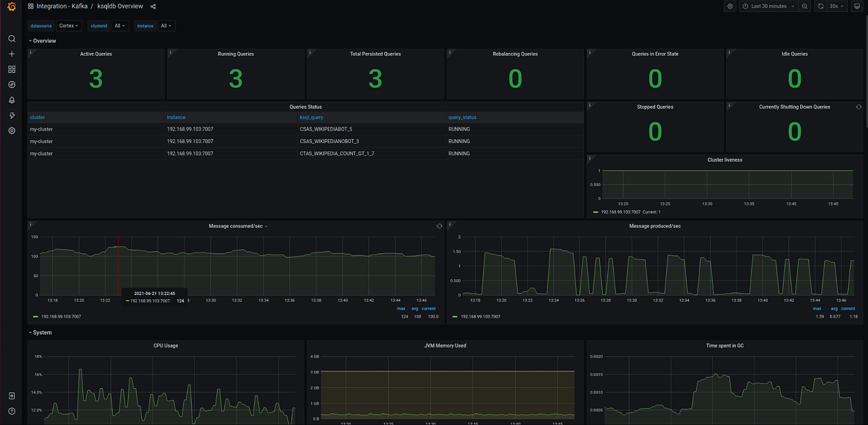This screenshot has height=425, width=868.
Task: Open Configuration gear in the left sidebar
Action: (x=11, y=131)
